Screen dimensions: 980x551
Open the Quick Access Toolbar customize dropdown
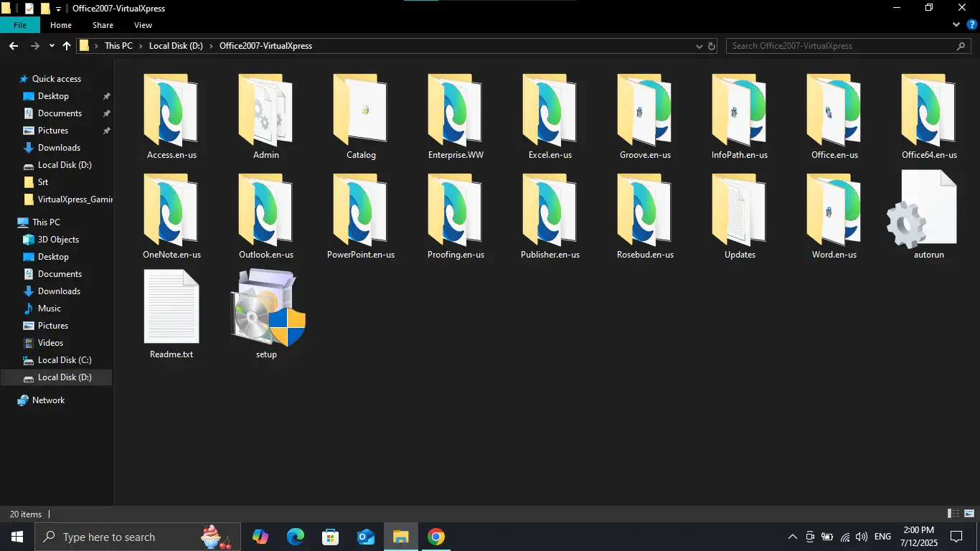click(x=58, y=9)
